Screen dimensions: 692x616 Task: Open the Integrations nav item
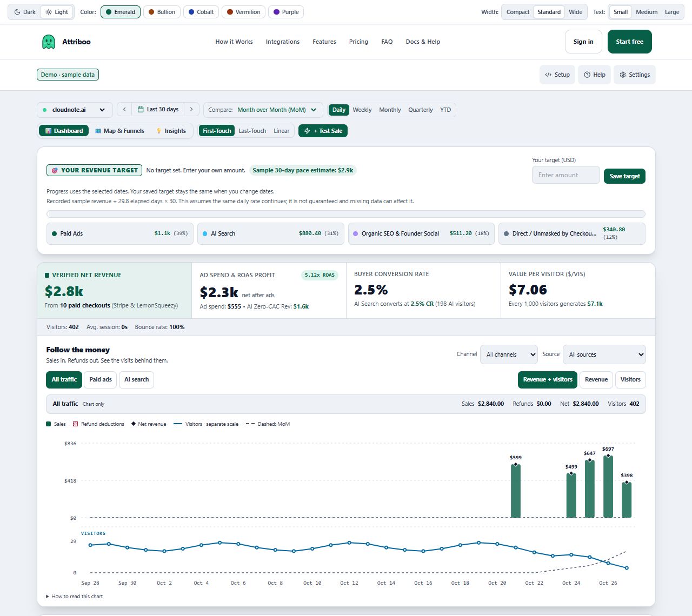pyautogui.click(x=283, y=42)
